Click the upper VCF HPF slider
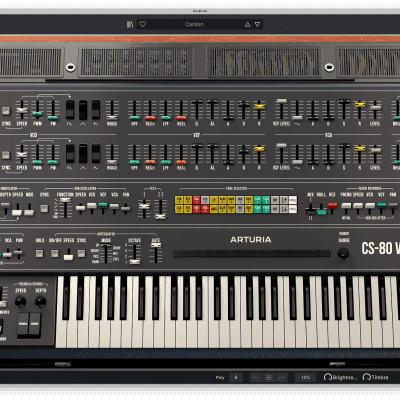400x400 pixels. (x=134, y=118)
